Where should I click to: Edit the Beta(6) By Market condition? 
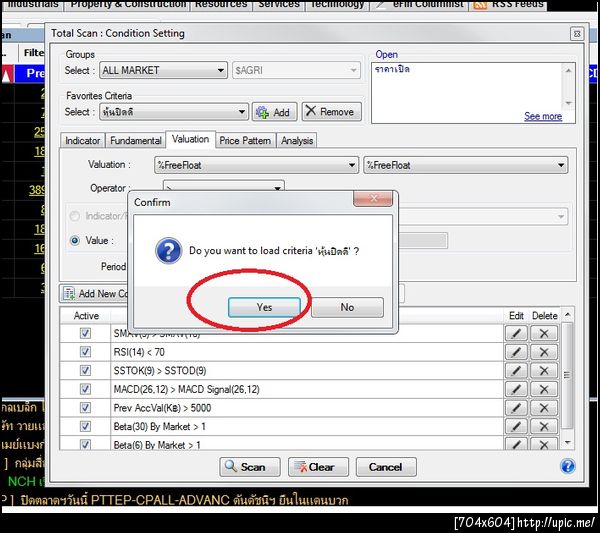coord(516,444)
